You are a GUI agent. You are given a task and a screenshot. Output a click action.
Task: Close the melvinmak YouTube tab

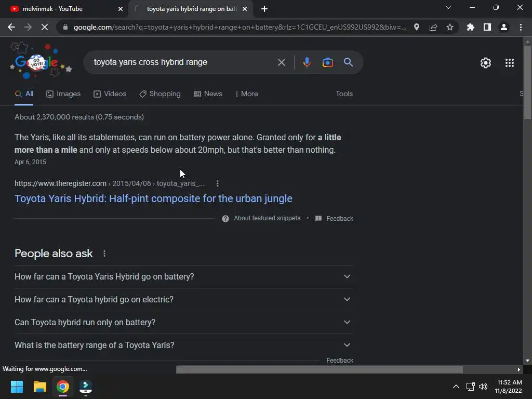(121, 9)
